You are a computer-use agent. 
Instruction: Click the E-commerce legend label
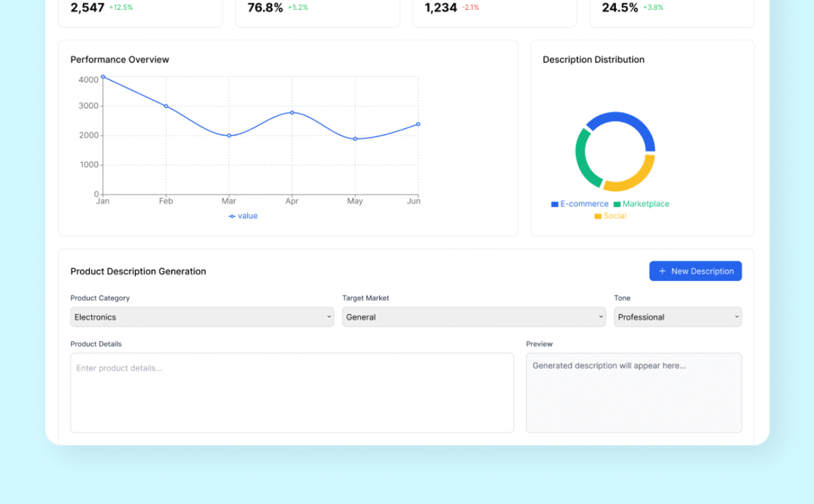pyautogui.click(x=584, y=204)
